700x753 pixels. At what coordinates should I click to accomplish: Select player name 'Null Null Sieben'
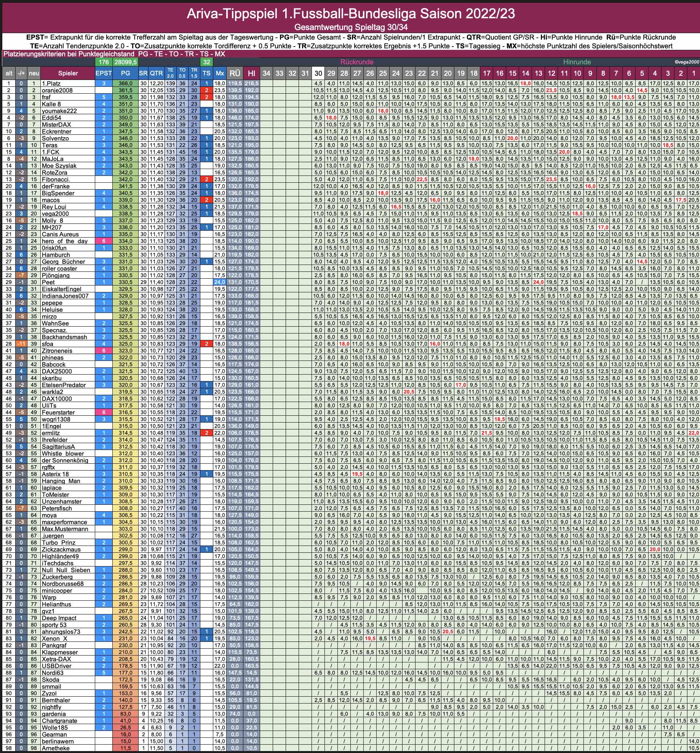66,570
